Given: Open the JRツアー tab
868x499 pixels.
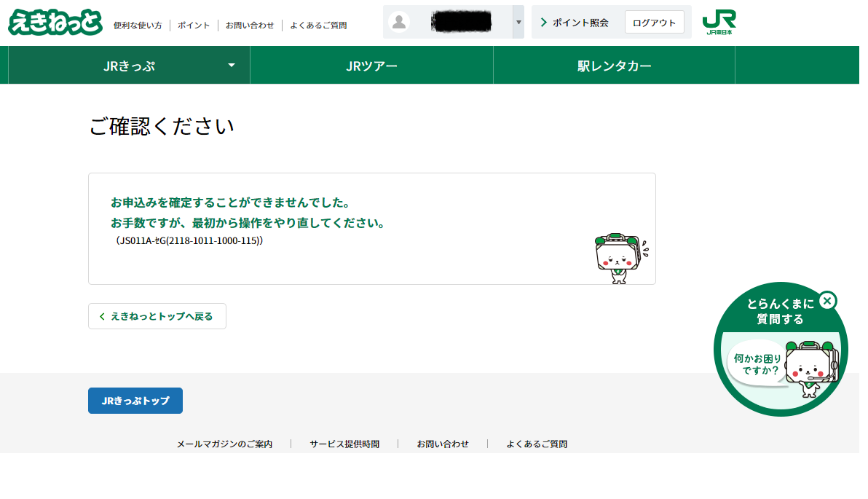Looking at the screenshot, I should point(371,66).
